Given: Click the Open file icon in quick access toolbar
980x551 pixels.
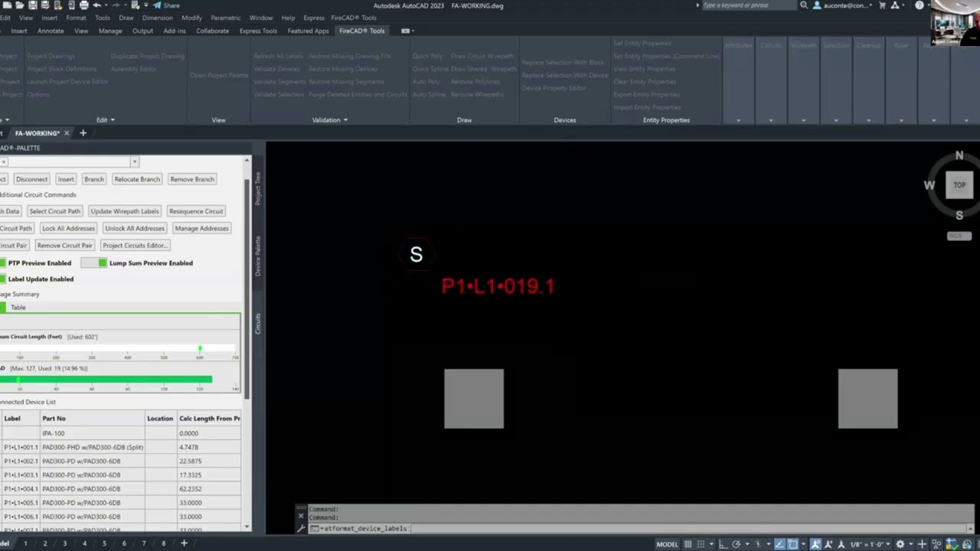Looking at the screenshot, I should coord(20,5).
